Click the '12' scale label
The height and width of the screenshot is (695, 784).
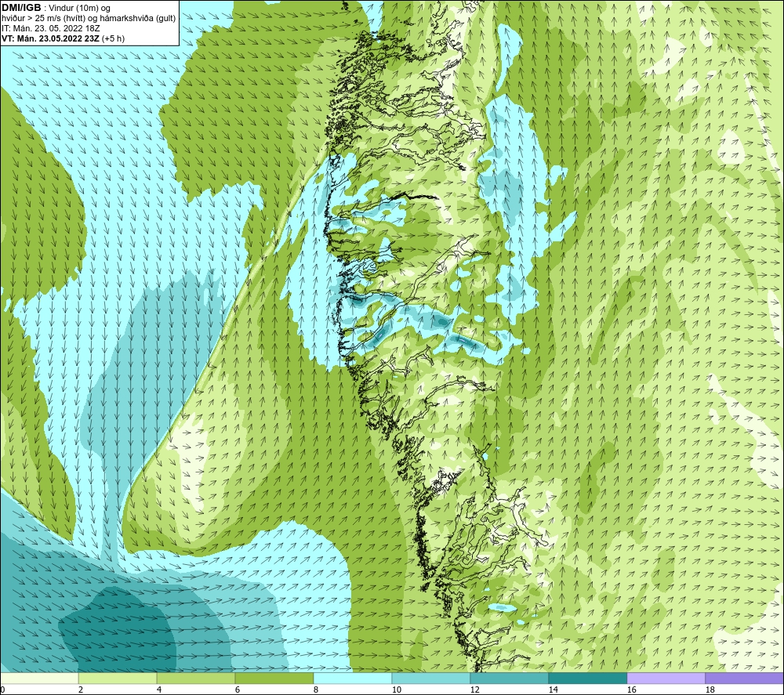[x=474, y=690]
